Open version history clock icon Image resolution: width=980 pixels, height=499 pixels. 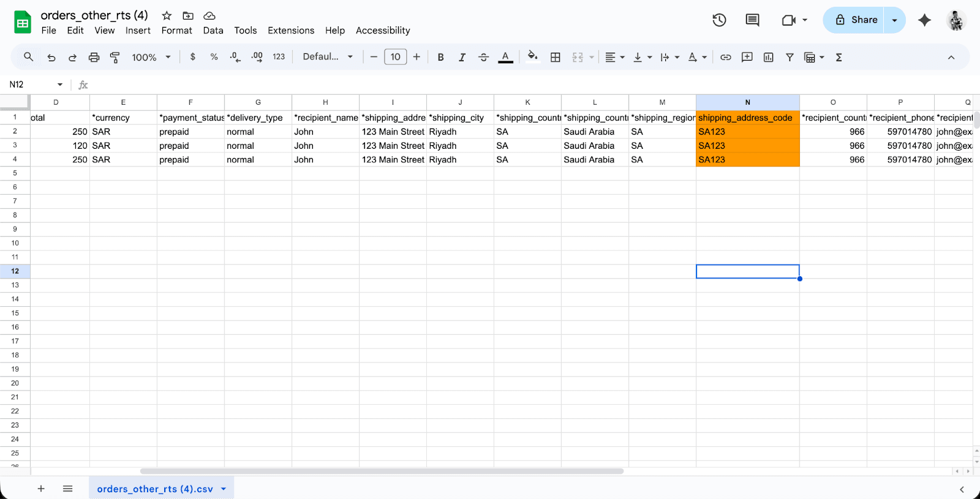pyautogui.click(x=719, y=20)
